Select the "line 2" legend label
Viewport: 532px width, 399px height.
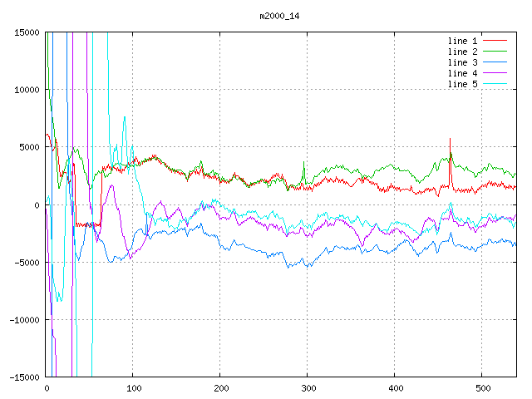(x=462, y=52)
